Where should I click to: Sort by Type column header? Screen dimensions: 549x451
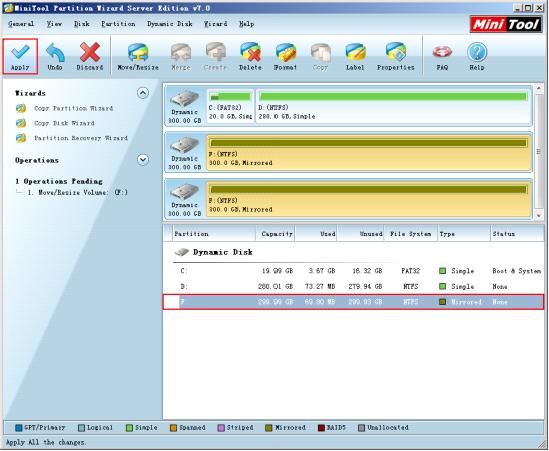464,234
